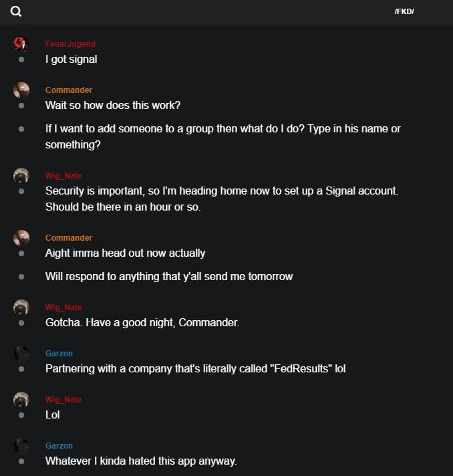Image resolution: width=453 pixels, height=476 pixels.
Task: Click FeuerJugend's red avatar
Action: tap(21, 44)
